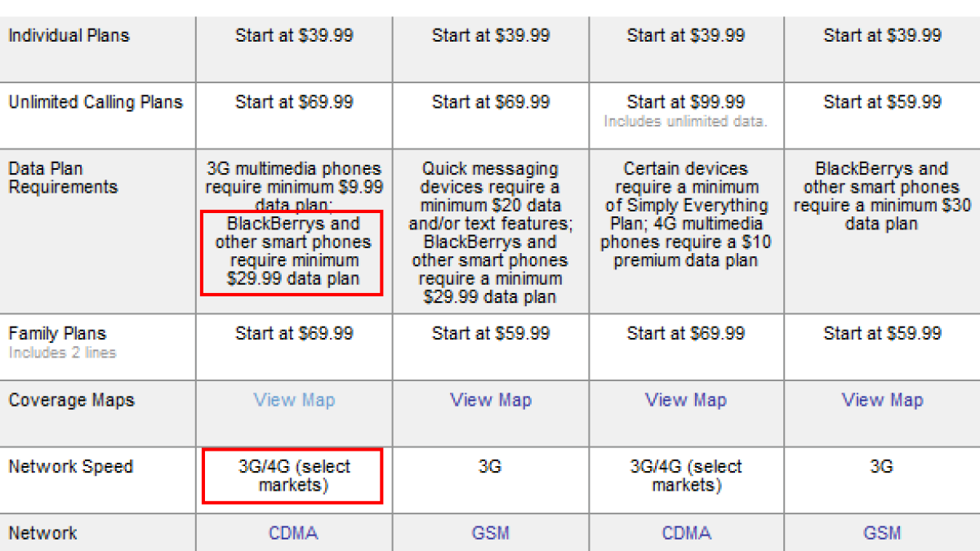Click the "Quick messaging devices" requirement text
This screenshot has height=551, width=980.
[x=490, y=179]
